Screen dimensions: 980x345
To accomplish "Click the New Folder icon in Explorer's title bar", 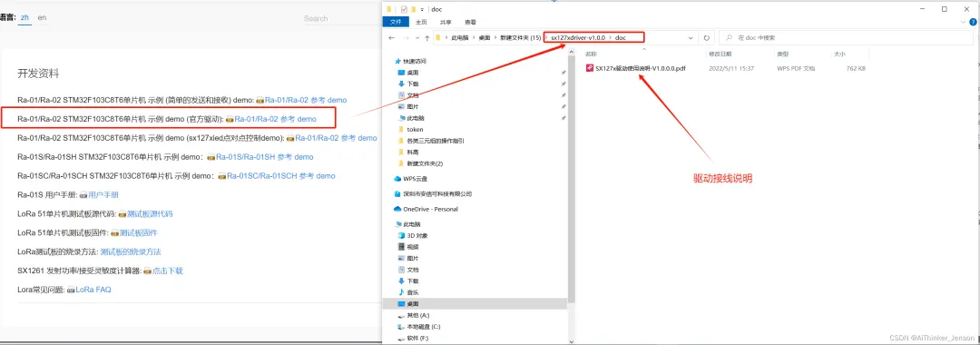I will (x=413, y=9).
